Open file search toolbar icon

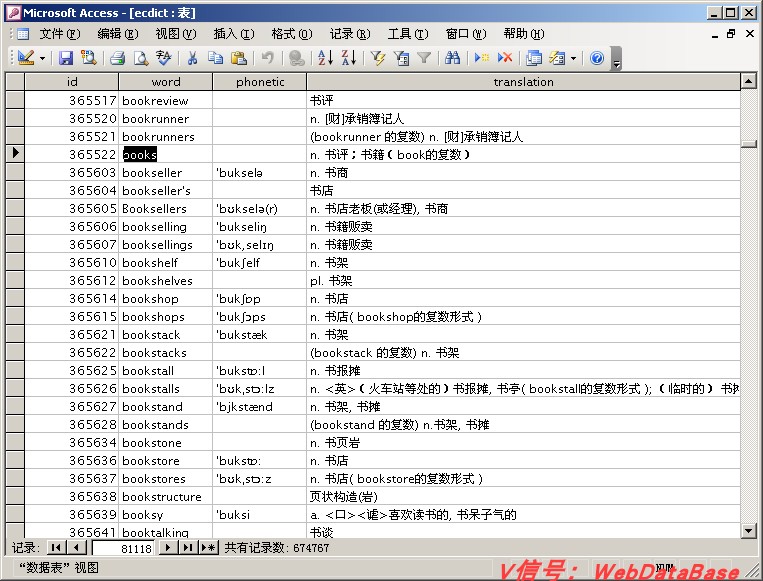click(88, 58)
